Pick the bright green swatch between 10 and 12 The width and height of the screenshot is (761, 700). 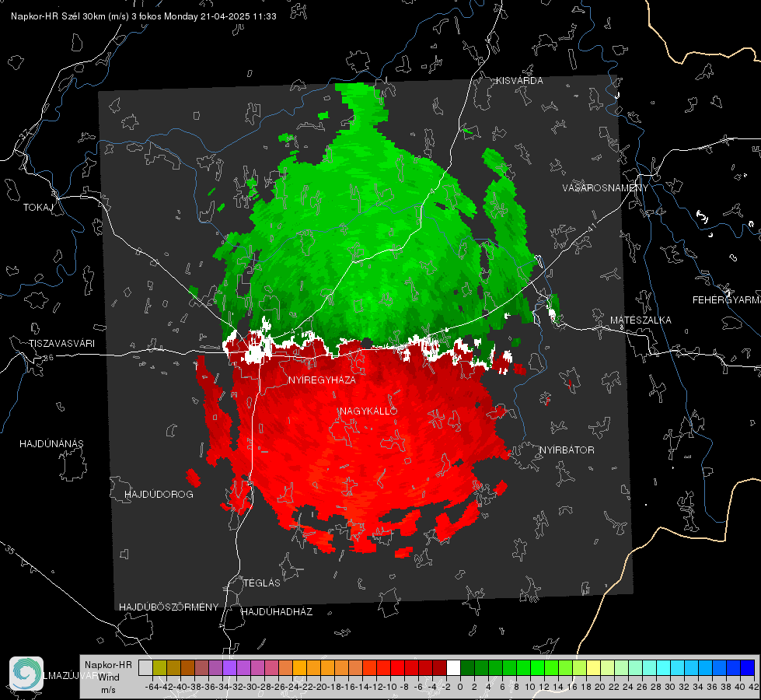click(x=537, y=667)
